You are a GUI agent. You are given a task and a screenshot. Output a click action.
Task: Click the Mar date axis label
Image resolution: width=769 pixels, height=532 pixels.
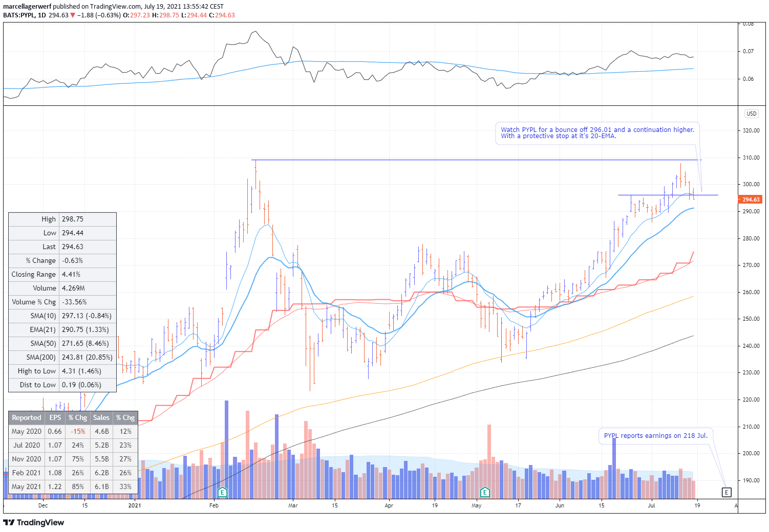tap(293, 505)
